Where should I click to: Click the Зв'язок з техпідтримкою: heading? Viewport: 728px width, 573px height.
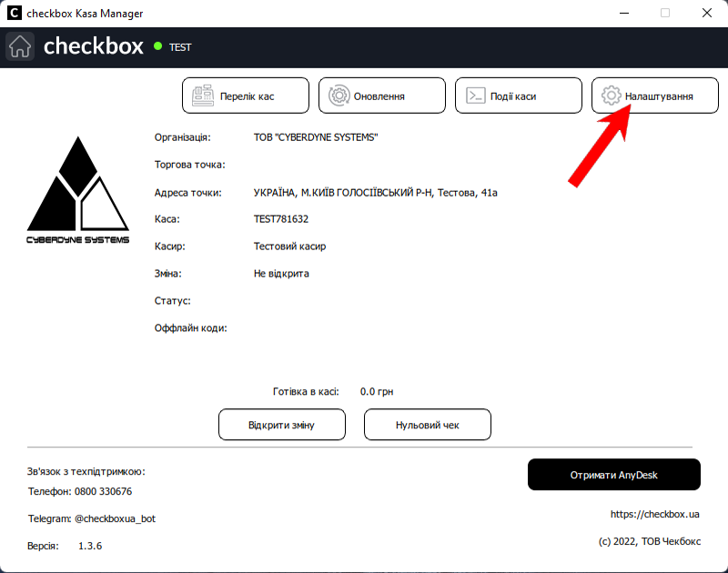tap(86, 471)
